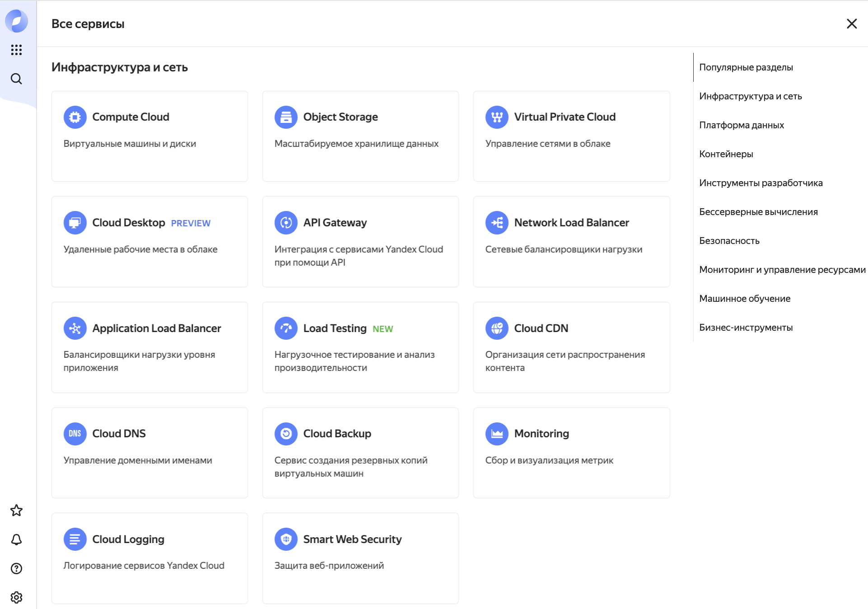Close the All services panel
The image size is (868, 609).
coord(852,23)
